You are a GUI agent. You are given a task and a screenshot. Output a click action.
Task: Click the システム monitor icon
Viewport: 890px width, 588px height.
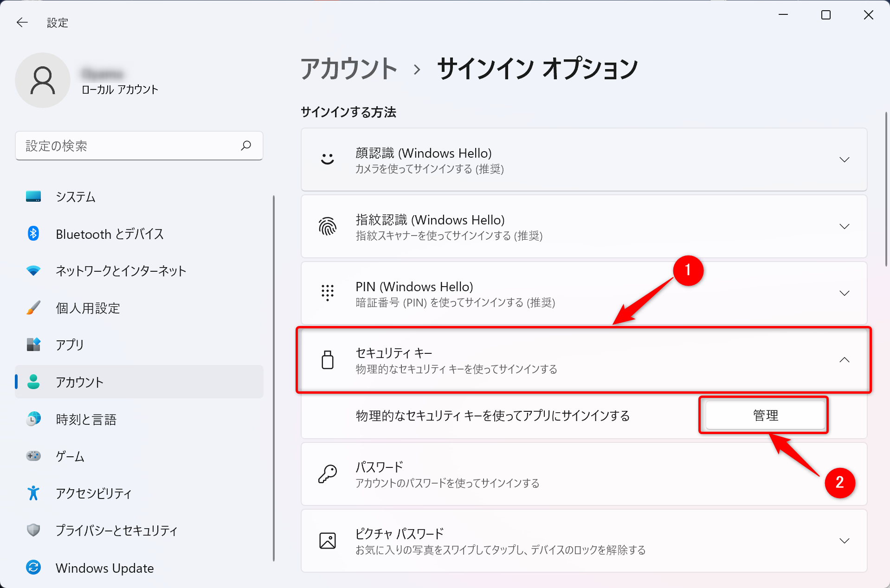click(x=33, y=197)
